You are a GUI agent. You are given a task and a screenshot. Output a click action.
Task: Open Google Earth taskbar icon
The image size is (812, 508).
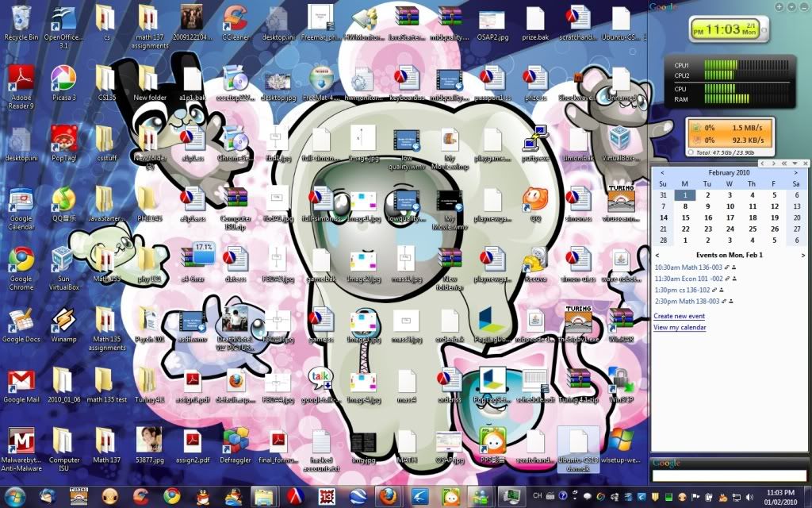357,496
